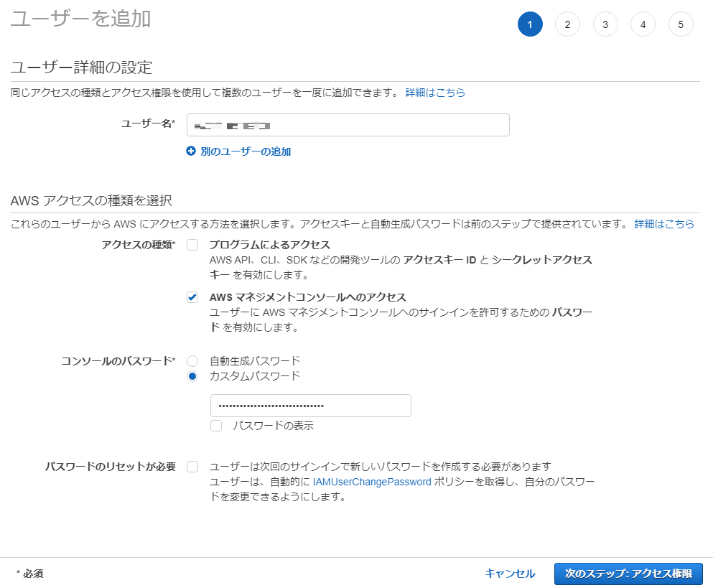
Task: Click the ユーザー名 field label
Action: tap(148, 123)
